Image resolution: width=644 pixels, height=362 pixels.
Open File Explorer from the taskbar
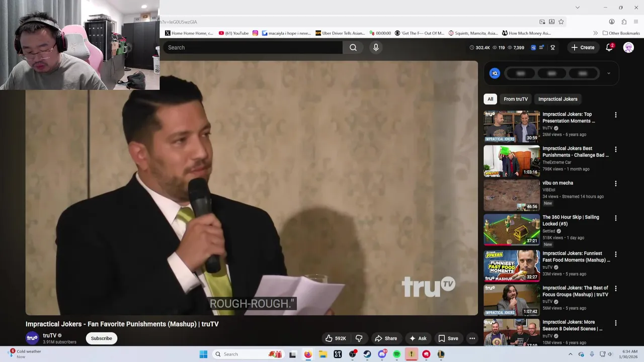click(323, 354)
